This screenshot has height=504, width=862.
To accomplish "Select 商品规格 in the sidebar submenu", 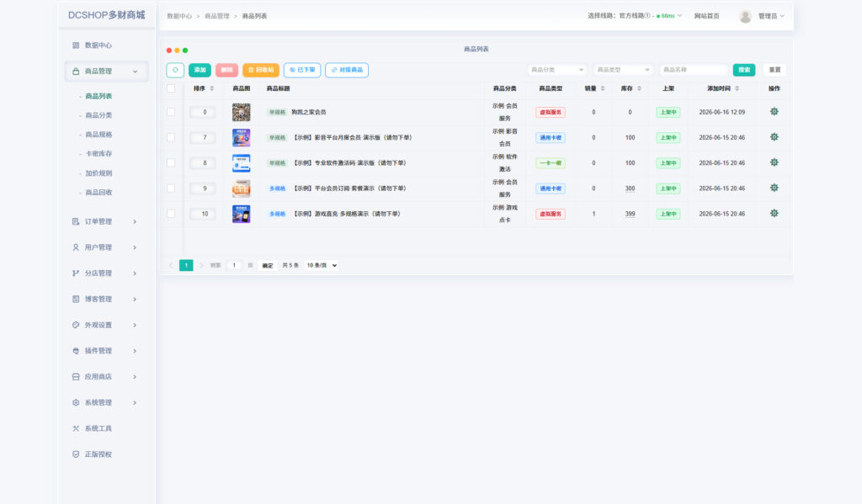I will click(98, 135).
